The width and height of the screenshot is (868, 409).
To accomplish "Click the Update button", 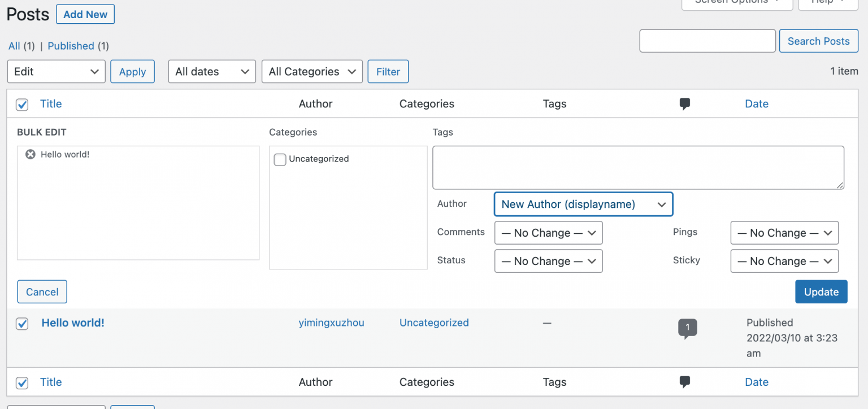I will [821, 291].
